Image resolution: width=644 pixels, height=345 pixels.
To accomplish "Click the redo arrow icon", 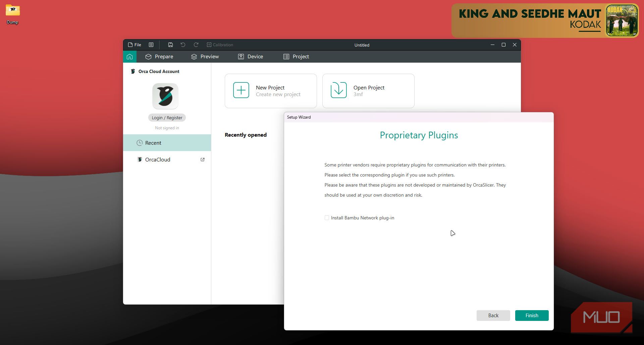I will click(x=196, y=45).
